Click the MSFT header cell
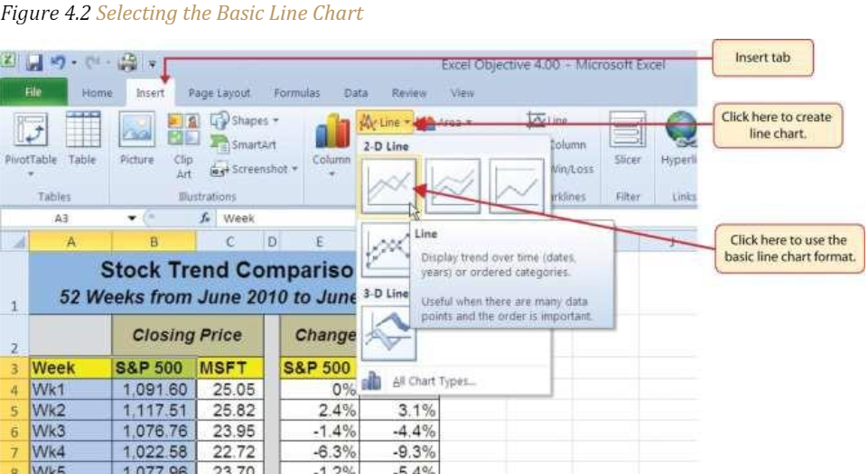This screenshot has width=868, height=474. tap(230, 368)
